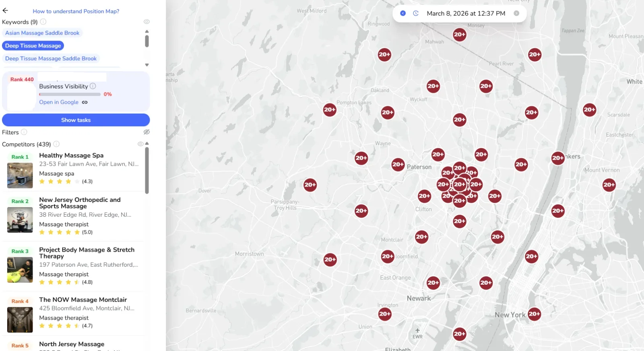This screenshot has width=644, height=351.
Task: Toggle the Competitors list eye icon
Action: click(x=140, y=144)
